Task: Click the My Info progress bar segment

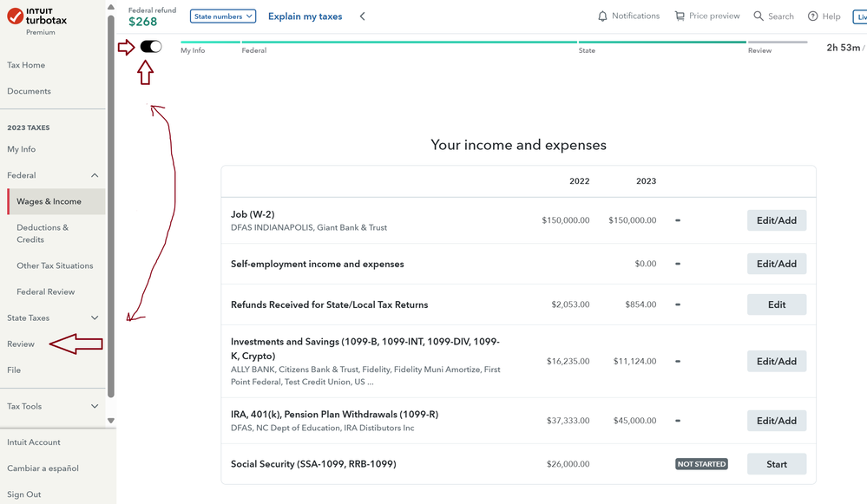Action: (x=210, y=42)
